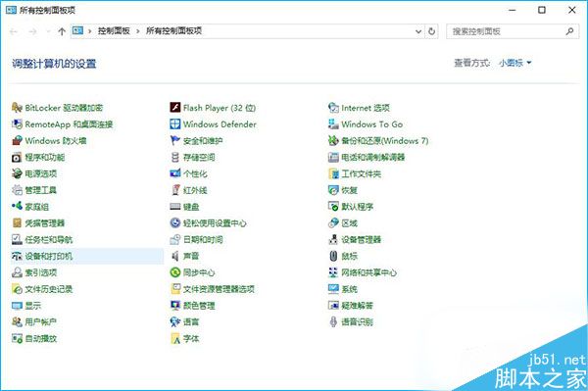Click the refresh button in address bar
Viewport: 588px width, 391px height.
pyautogui.click(x=431, y=31)
